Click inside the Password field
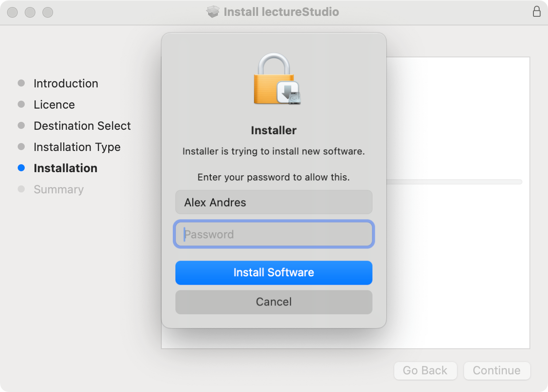Screen dimensions: 548x392 (x=274, y=234)
